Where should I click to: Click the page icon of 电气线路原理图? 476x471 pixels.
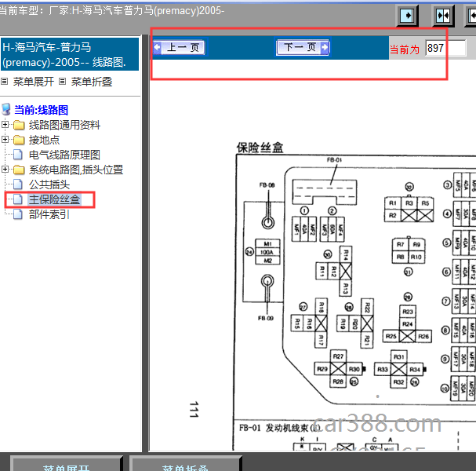pyautogui.click(x=18, y=155)
